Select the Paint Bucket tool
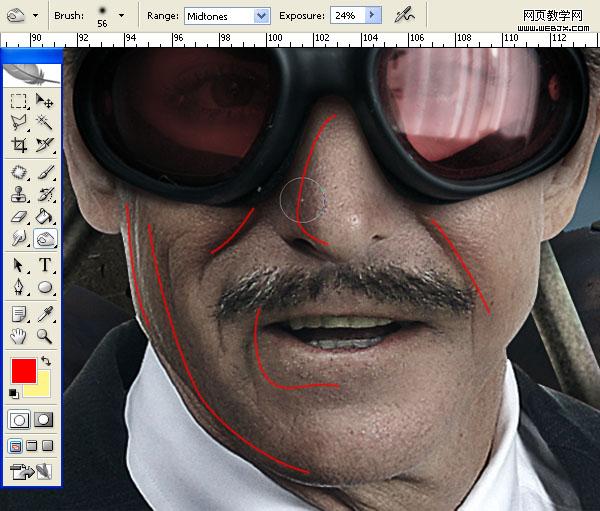 [x=45, y=216]
